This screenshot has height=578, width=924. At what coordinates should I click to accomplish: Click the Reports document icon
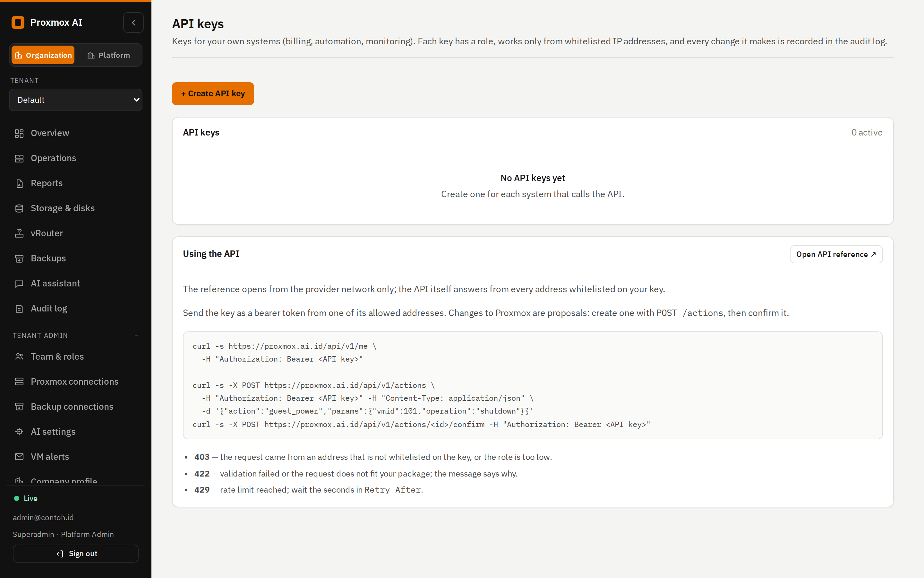pyautogui.click(x=19, y=183)
